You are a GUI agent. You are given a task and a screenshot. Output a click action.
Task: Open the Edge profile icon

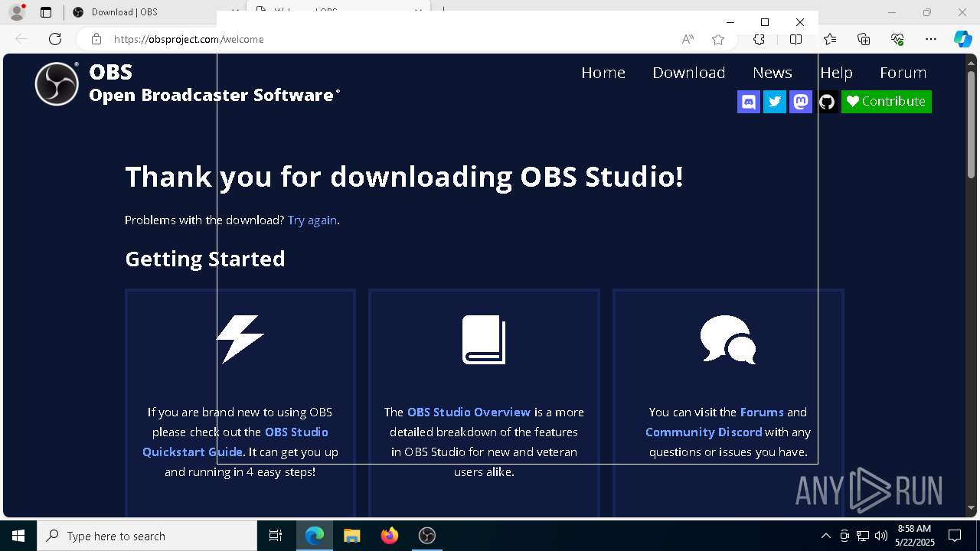pos(17,12)
